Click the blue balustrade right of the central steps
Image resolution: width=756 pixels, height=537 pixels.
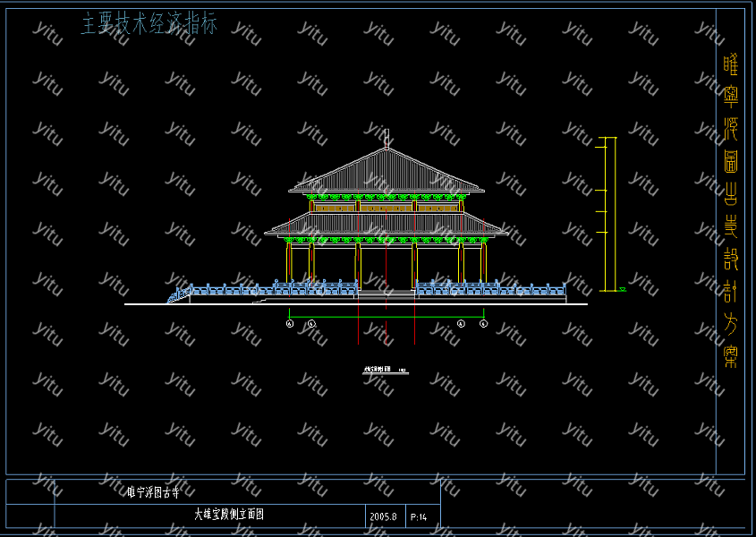coord(490,289)
